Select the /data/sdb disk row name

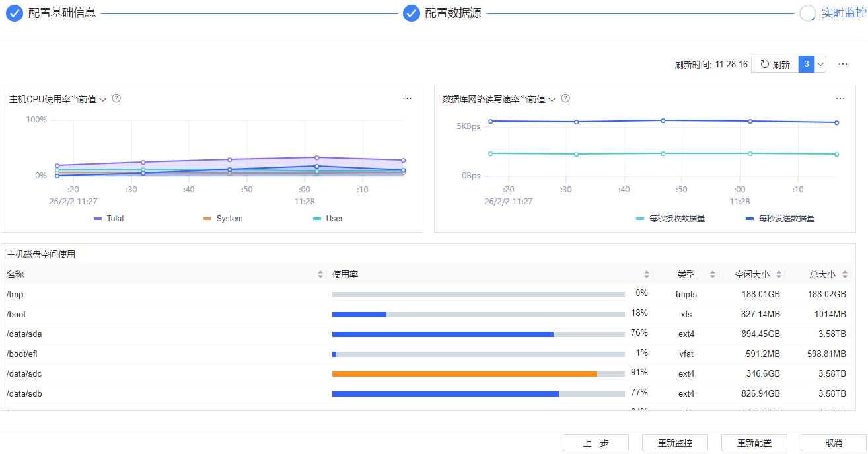(x=24, y=394)
